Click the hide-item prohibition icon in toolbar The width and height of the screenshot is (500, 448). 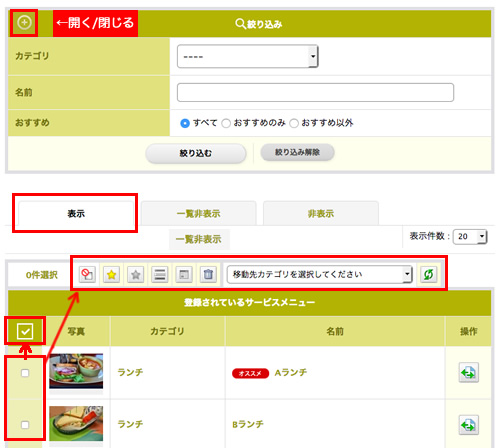point(87,275)
